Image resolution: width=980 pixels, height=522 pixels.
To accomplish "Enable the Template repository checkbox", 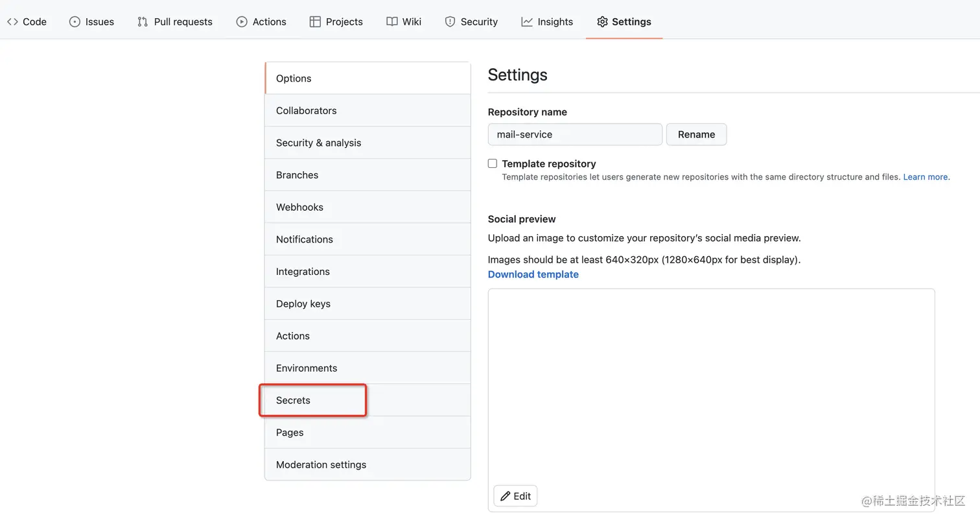I will point(493,163).
